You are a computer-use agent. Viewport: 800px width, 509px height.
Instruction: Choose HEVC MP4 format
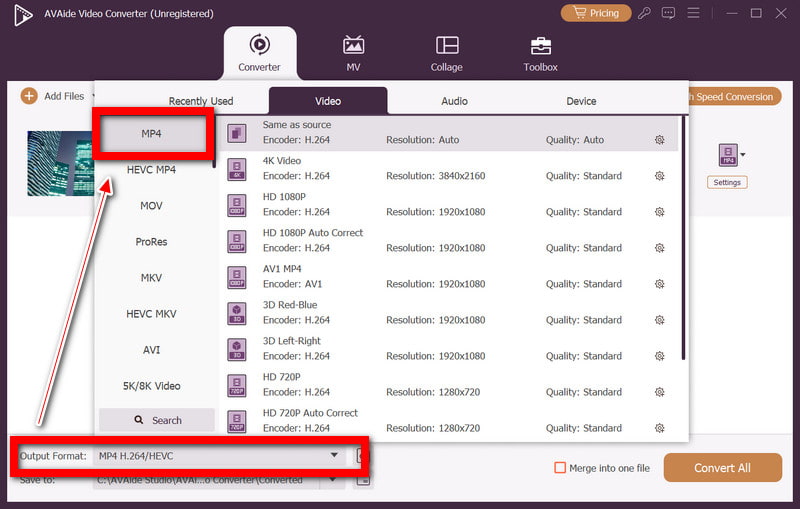pos(151,169)
